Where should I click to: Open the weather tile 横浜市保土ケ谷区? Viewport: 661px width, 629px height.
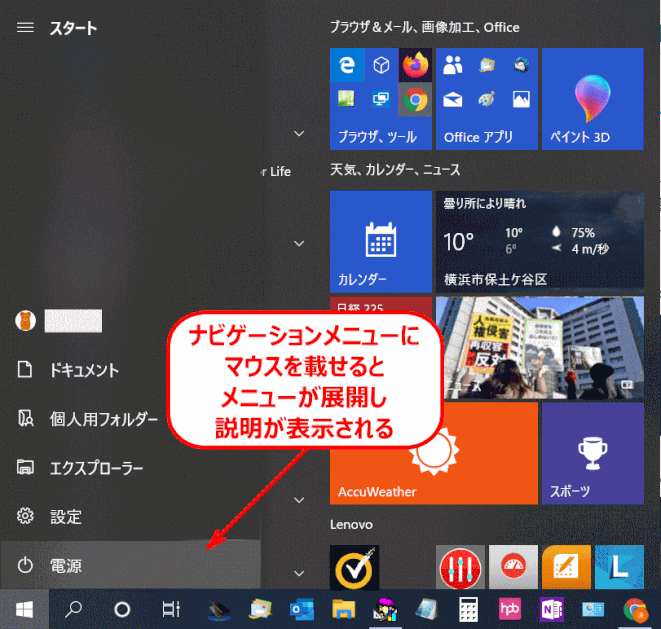[540, 242]
